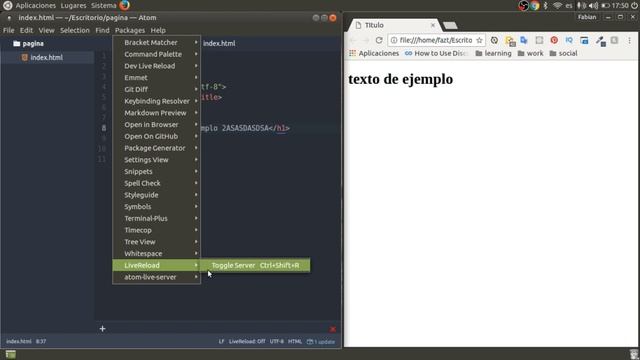Screen dimensions: 640x360
Task: Open the learning bookmarks folder
Action: [493, 53]
